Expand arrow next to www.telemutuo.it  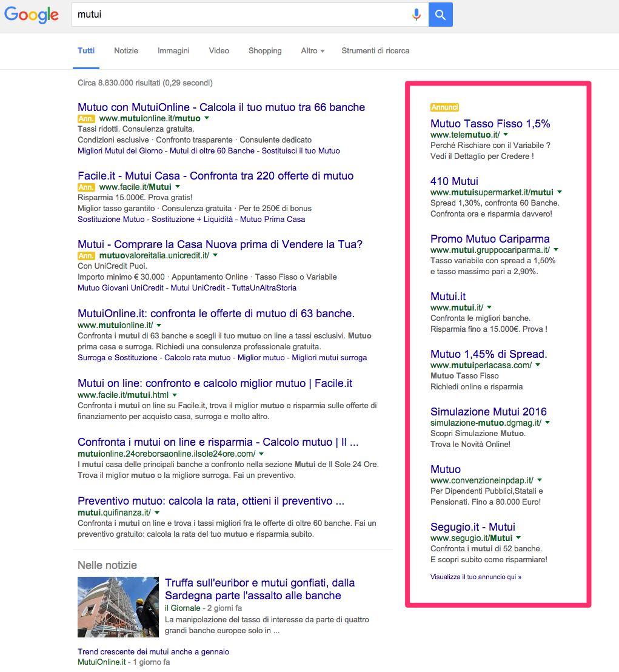coord(506,135)
